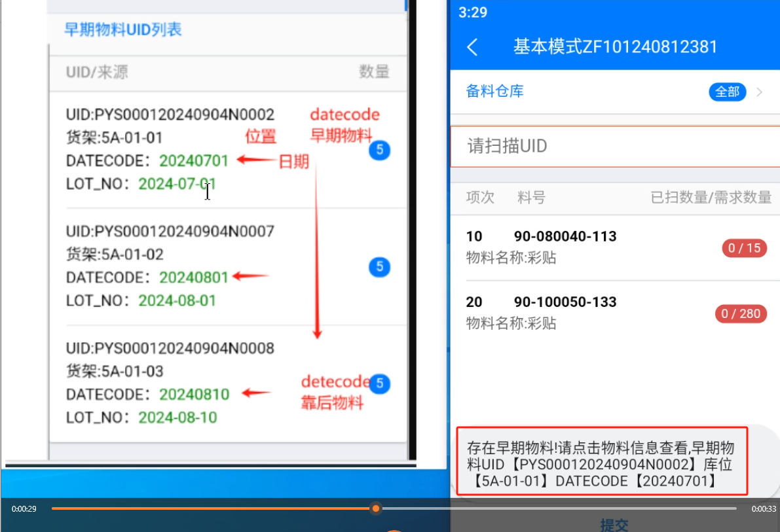Expand the 备料仓库 chevron arrow
The image size is (780, 532).
tap(760, 92)
